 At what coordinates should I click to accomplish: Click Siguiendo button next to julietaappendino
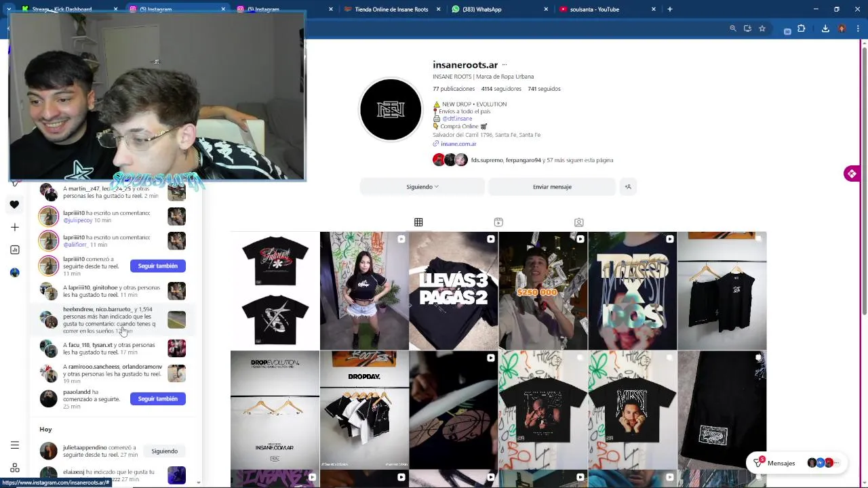(x=164, y=451)
